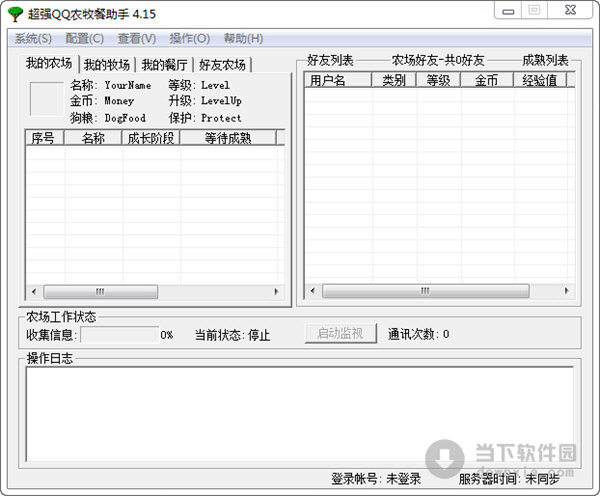Open the 帮助(H) menu
This screenshot has height=496, width=600.
[243, 39]
